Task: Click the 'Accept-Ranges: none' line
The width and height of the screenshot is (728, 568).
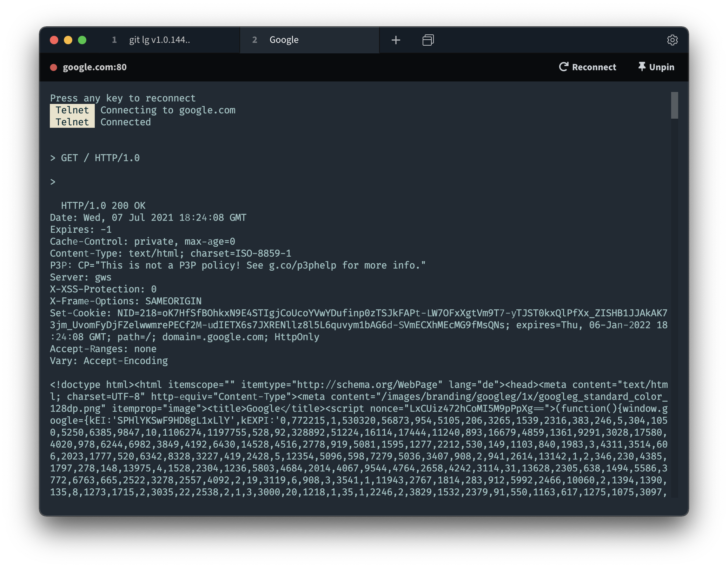Action: 103,349
